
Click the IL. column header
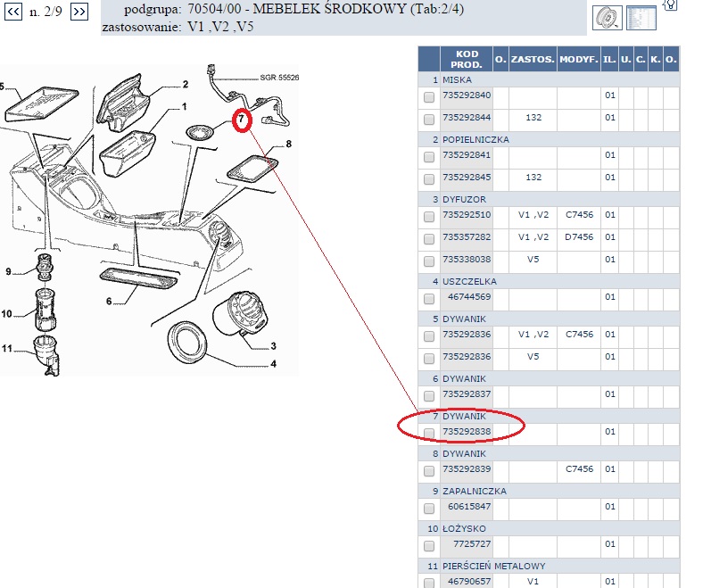coord(609,59)
